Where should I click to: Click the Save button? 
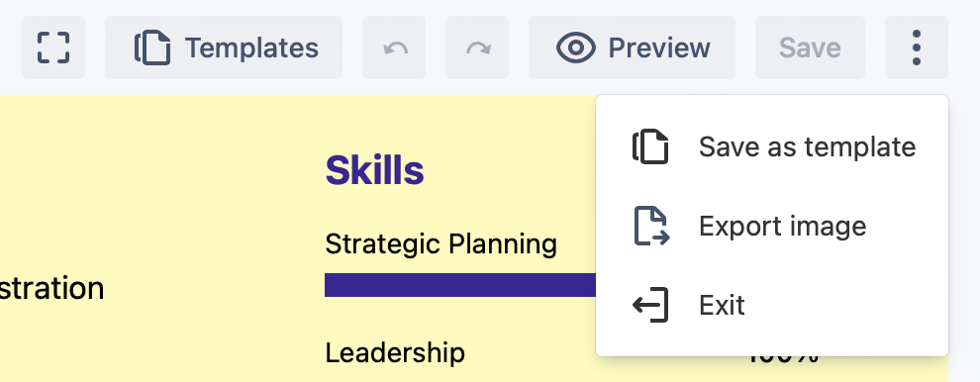pos(810,48)
